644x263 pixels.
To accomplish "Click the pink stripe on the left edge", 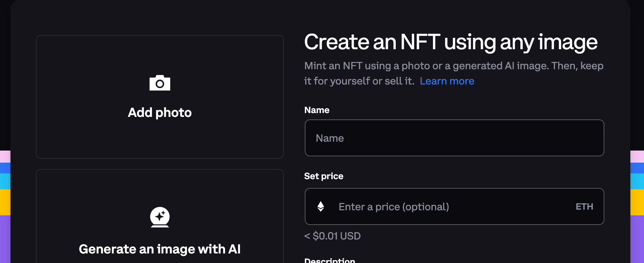I will (5, 157).
